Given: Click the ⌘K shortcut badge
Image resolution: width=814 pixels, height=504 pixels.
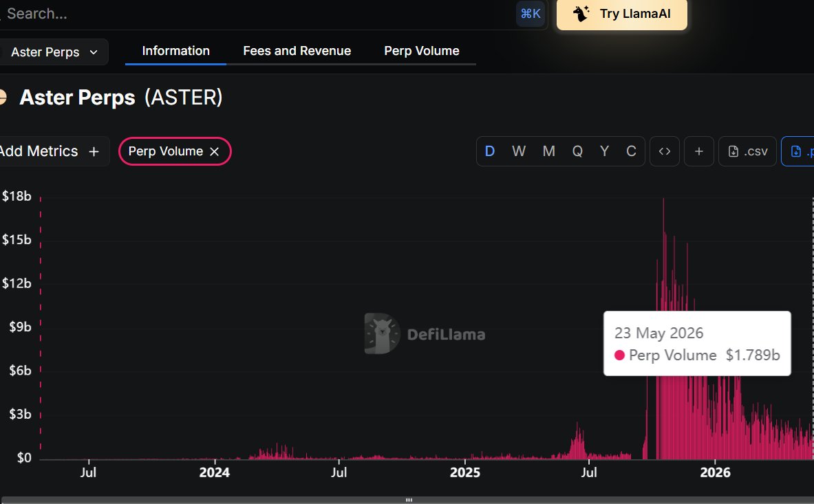Looking at the screenshot, I should point(531,14).
